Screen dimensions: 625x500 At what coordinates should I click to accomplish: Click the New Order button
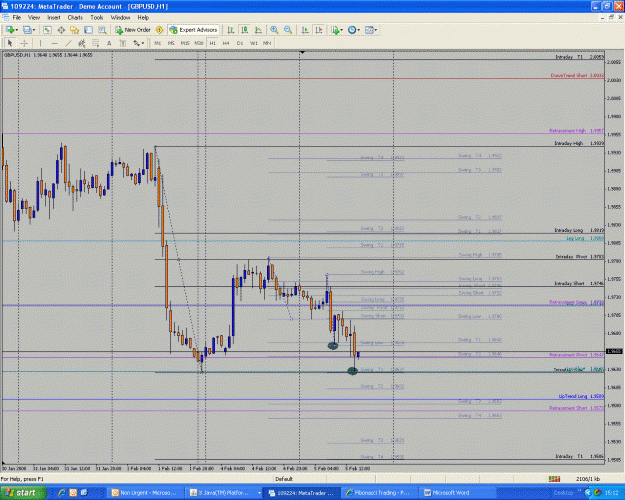pos(133,30)
